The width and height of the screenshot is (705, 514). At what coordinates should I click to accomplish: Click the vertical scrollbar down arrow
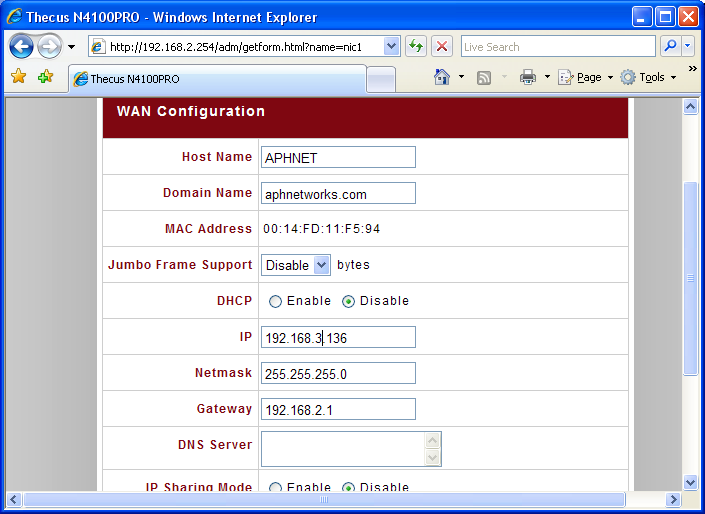[x=690, y=482]
